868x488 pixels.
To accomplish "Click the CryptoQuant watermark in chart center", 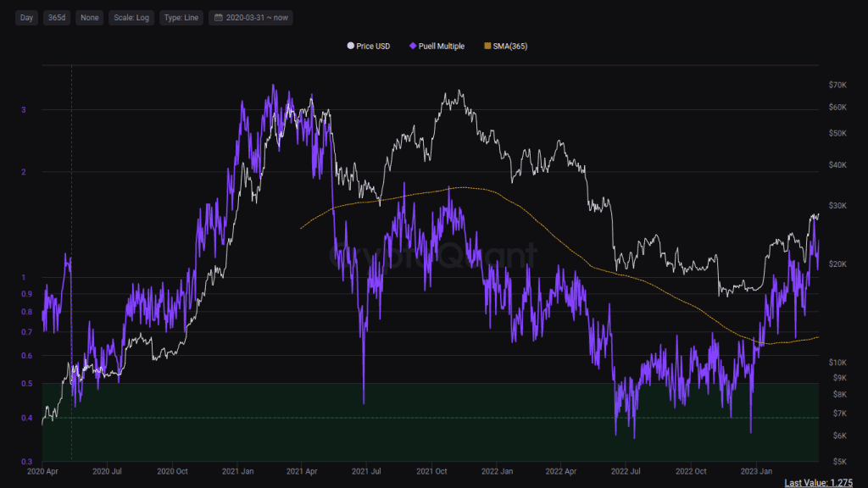I will [432, 254].
